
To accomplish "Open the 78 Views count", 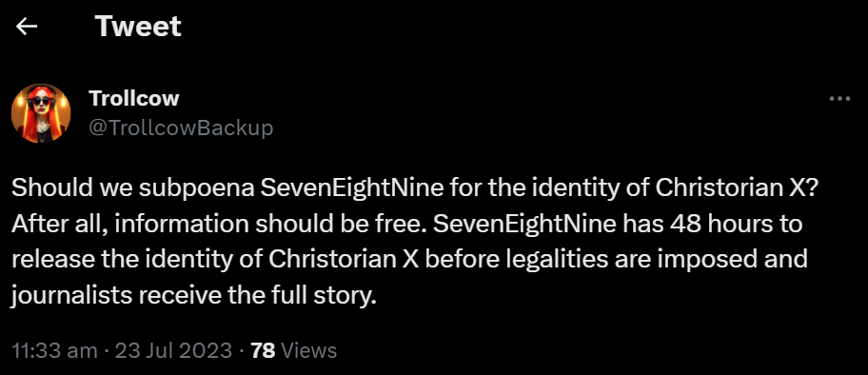I will tap(293, 350).
